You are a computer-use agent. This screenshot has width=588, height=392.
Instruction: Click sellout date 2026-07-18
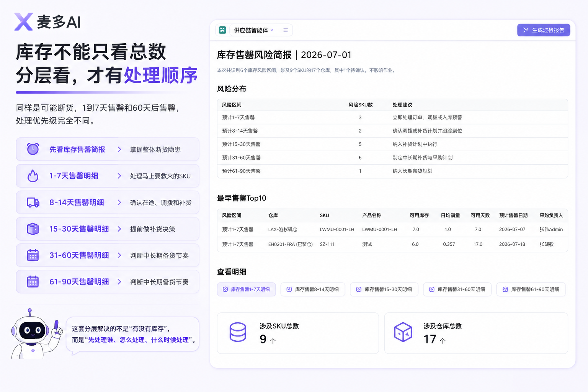[x=512, y=244]
